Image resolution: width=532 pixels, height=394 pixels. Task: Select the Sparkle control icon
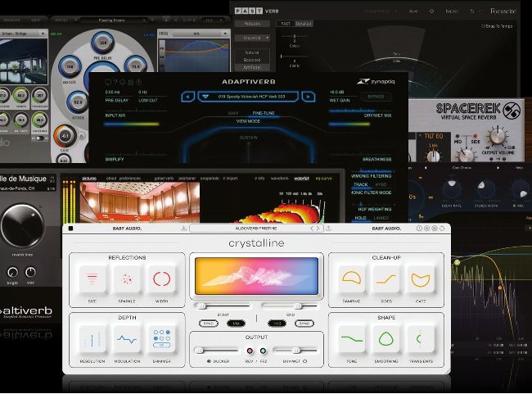click(x=126, y=280)
